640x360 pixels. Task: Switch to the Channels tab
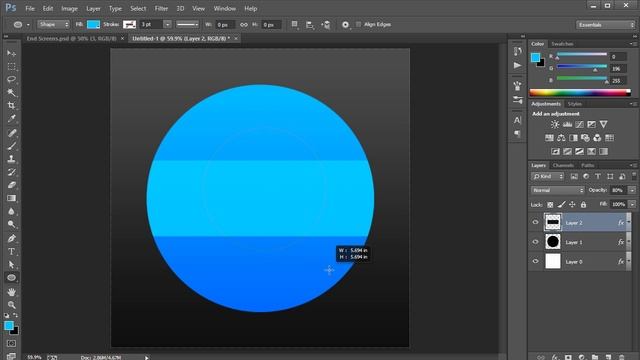(563, 165)
